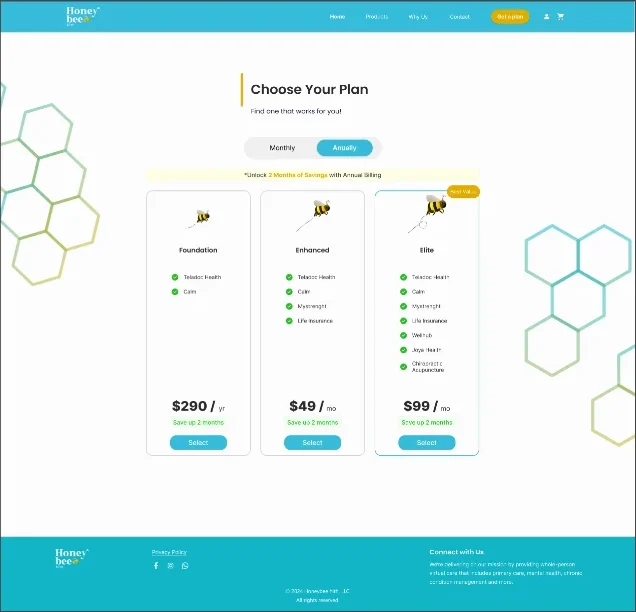
Task: Open the Instagram icon in the footer
Action: pyautogui.click(x=170, y=565)
